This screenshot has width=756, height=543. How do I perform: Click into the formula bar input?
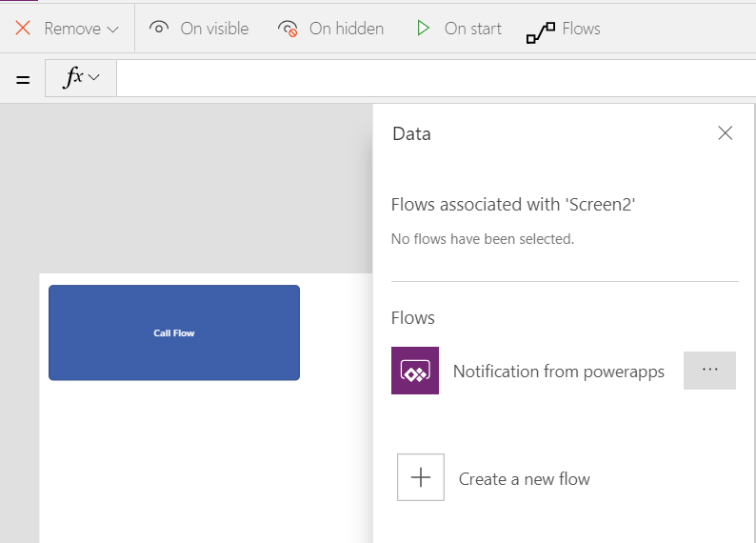tap(436, 78)
